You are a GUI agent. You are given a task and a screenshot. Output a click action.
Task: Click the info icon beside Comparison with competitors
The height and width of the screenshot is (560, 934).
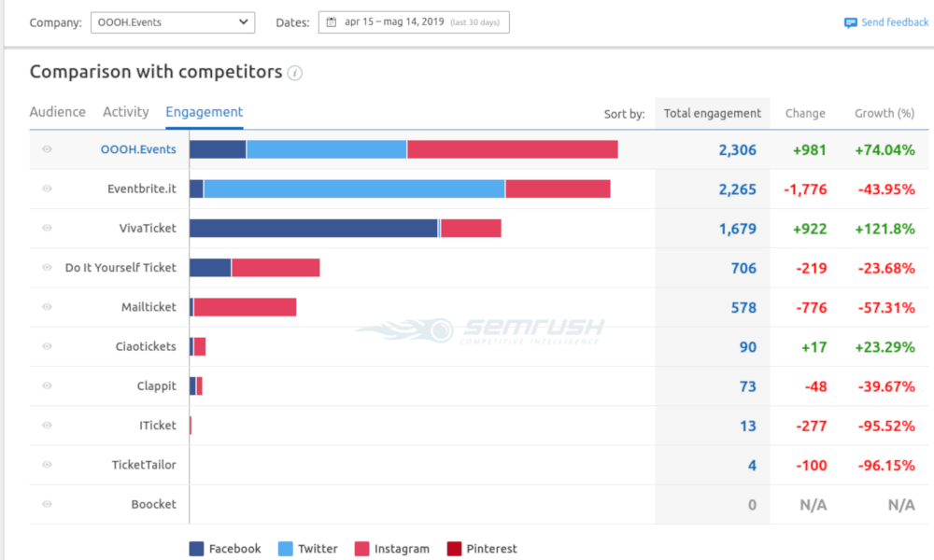point(295,73)
